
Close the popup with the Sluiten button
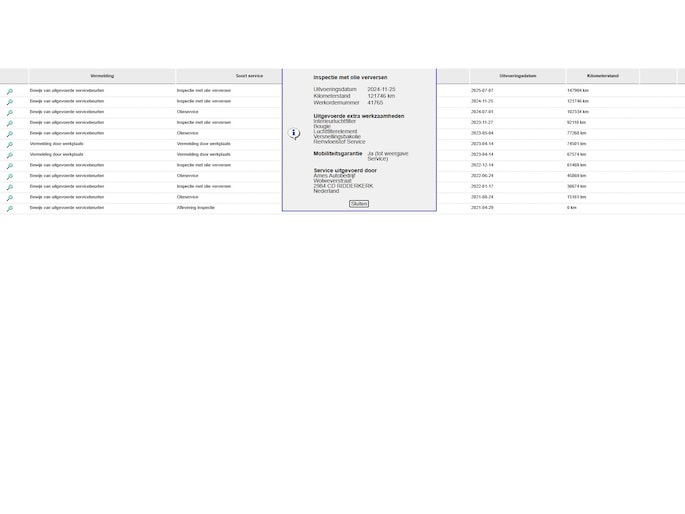click(x=359, y=203)
